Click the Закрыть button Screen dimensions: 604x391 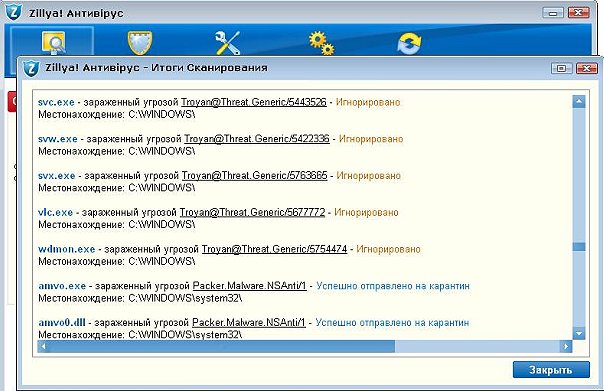[x=551, y=370]
